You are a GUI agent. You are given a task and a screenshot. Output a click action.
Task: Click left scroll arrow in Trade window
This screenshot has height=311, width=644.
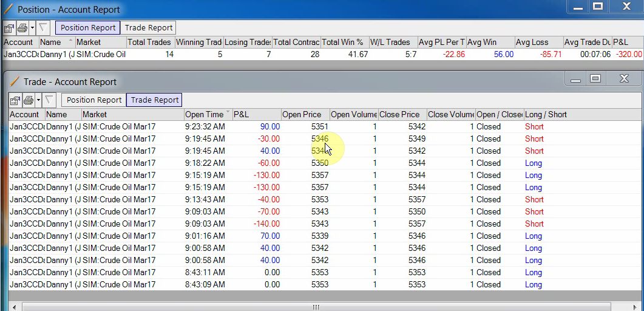pyautogui.click(x=15, y=307)
